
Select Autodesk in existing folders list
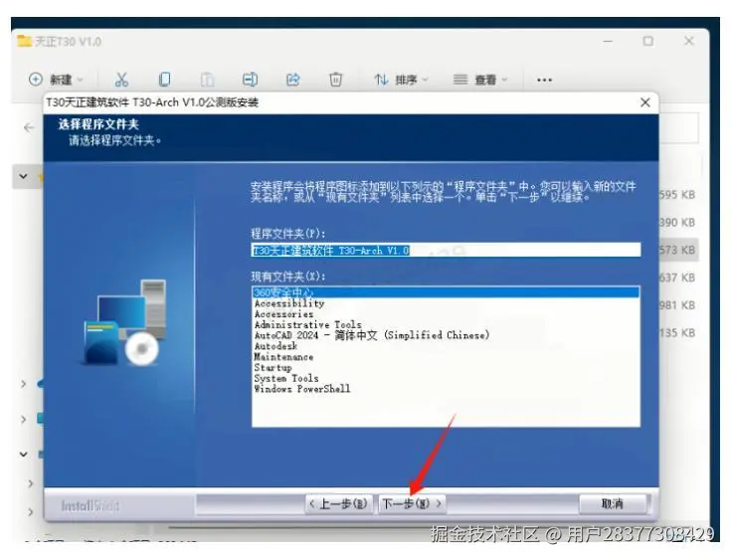click(x=275, y=346)
